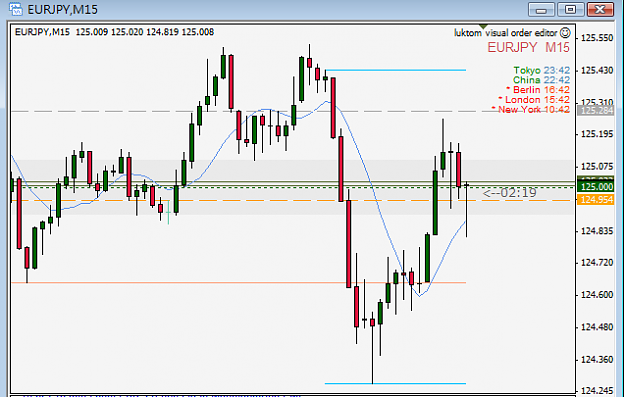Viewport: 625px width, 397px height.
Task: Click the 124.835 price scale value
Action: [x=597, y=231]
